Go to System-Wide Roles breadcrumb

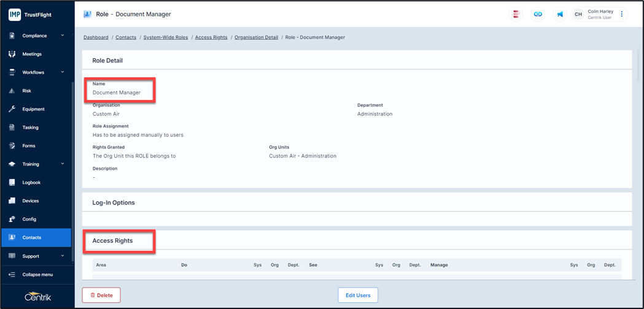click(166, 37)
